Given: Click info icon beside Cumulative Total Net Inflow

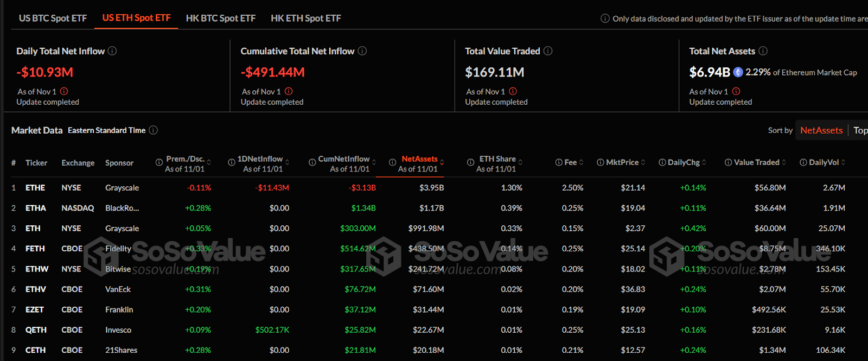Looking at the screenshot, I should [x=362, y=51].
